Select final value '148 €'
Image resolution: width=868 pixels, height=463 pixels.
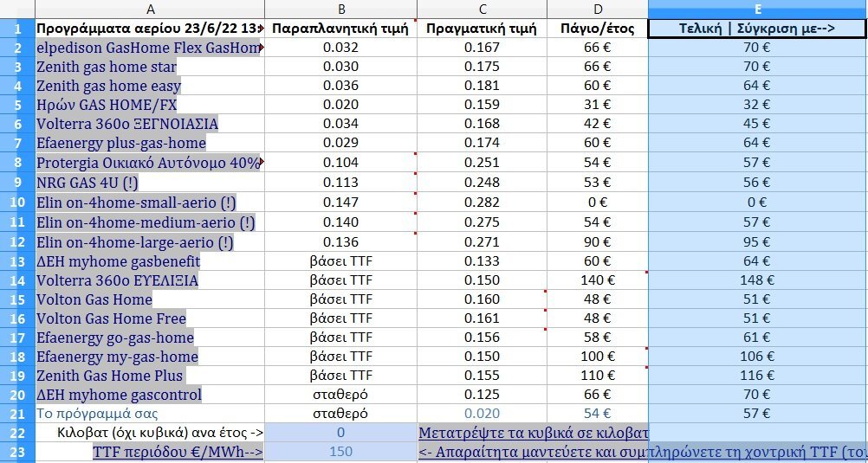pos(758,280)
